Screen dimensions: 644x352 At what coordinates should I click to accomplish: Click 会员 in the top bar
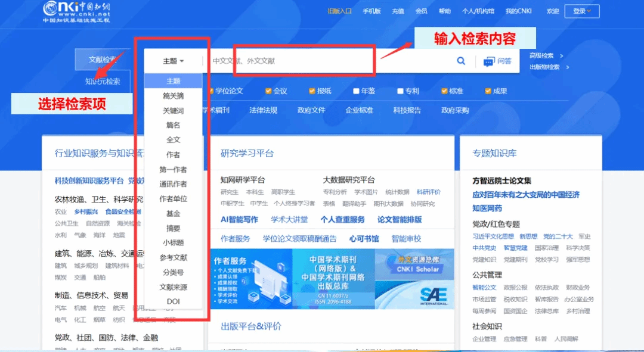[422, 11]
